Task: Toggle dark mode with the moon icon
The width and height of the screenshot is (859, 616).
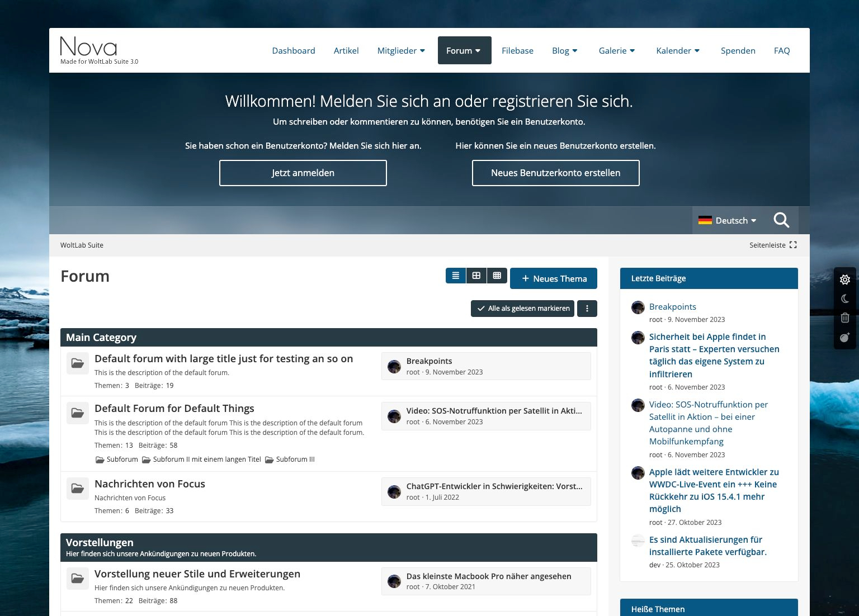Action: [x=844, y=299]
